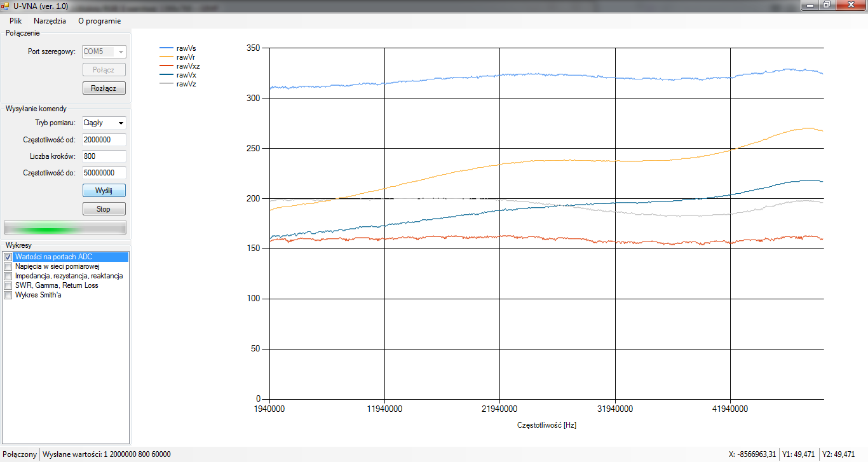
Task: Click the 'Liczba kroków' input field
Action: (x=104, y=156)
